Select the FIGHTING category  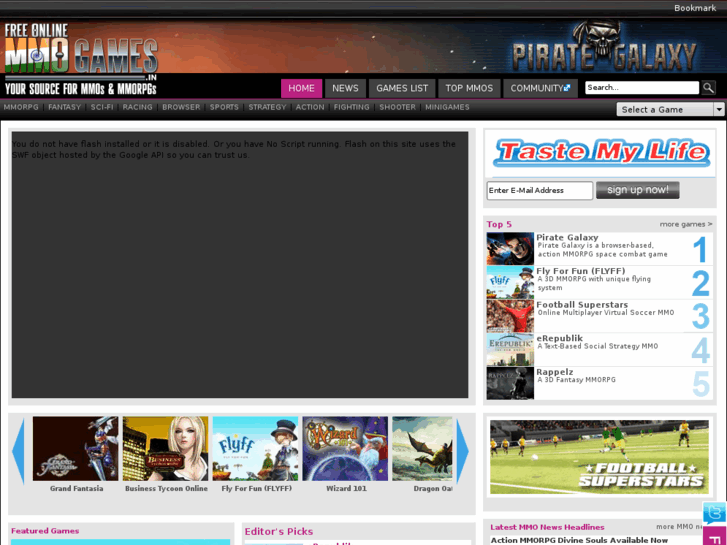tap(351, 107)
